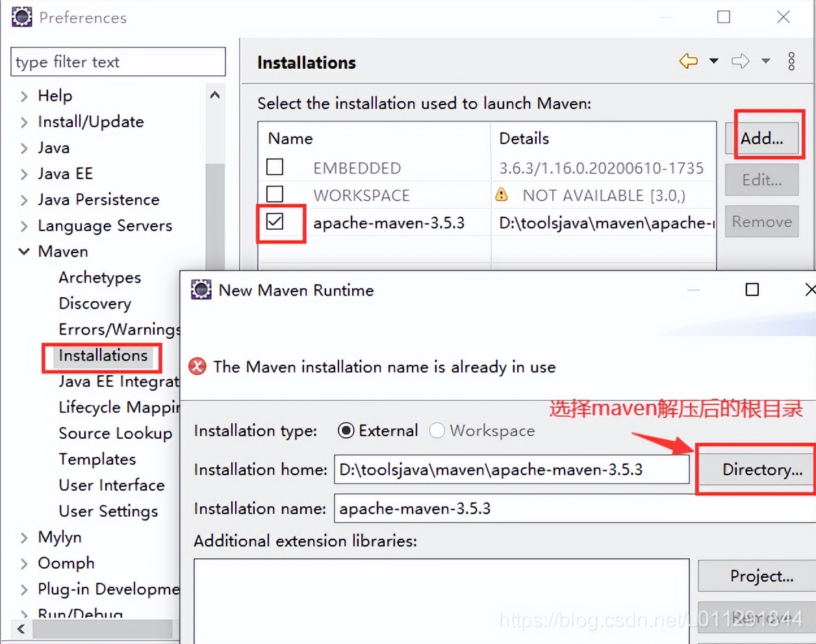Click the forward navigation arrow icon
The height and width of the screenshot is (644, 816).
(740, 60)
